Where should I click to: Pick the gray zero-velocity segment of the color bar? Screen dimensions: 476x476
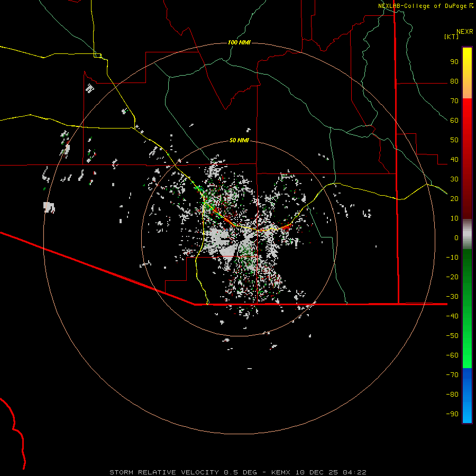tap(467, 234)
